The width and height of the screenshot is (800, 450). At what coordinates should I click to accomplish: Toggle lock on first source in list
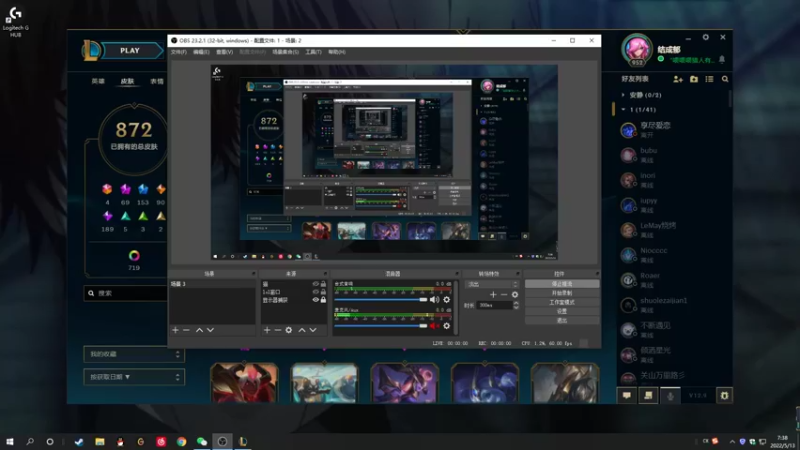click(323, 284)
